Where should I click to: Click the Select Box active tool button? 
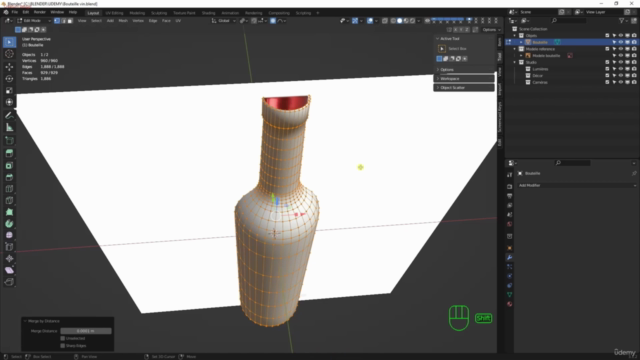click(442, 49)
